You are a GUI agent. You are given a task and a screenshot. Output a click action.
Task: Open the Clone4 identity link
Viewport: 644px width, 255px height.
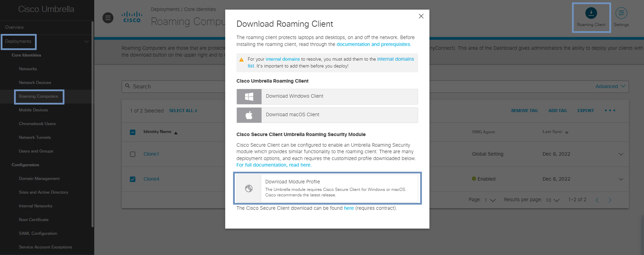pos(151,179)
